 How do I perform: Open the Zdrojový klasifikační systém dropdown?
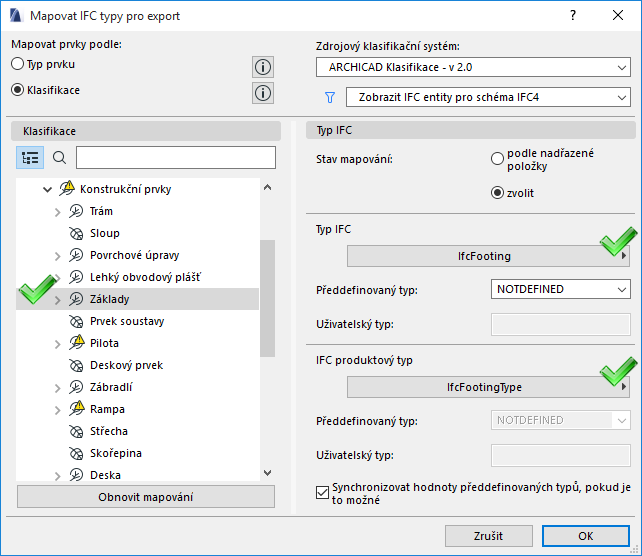point(473,68)
